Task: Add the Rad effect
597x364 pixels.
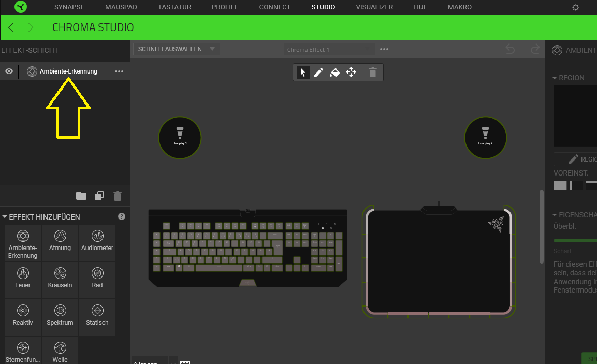Action: pos(97,280)
